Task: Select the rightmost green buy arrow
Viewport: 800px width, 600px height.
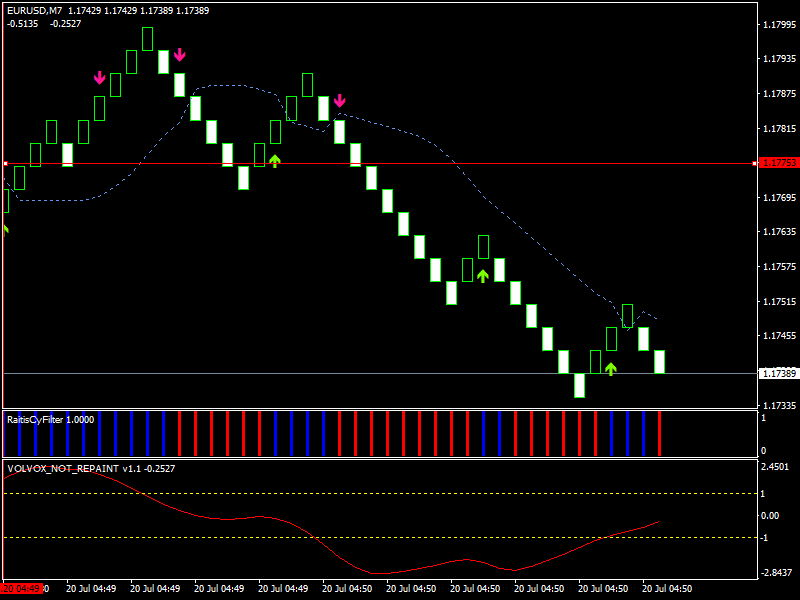Action: pos(611,368)
